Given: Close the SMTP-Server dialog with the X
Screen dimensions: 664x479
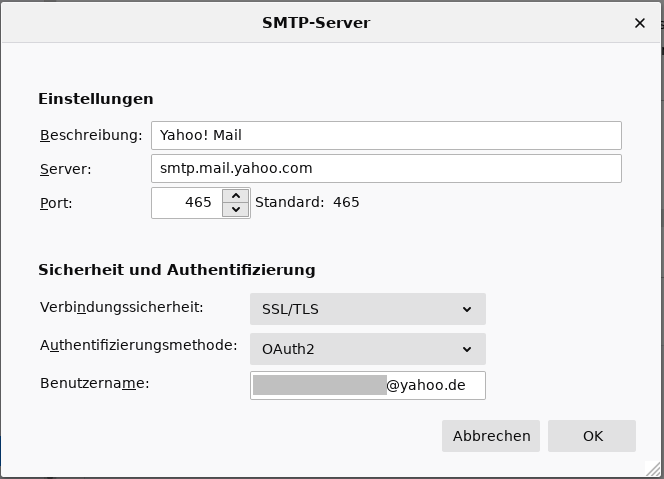Looking at the screenshot, I should 639,23.
